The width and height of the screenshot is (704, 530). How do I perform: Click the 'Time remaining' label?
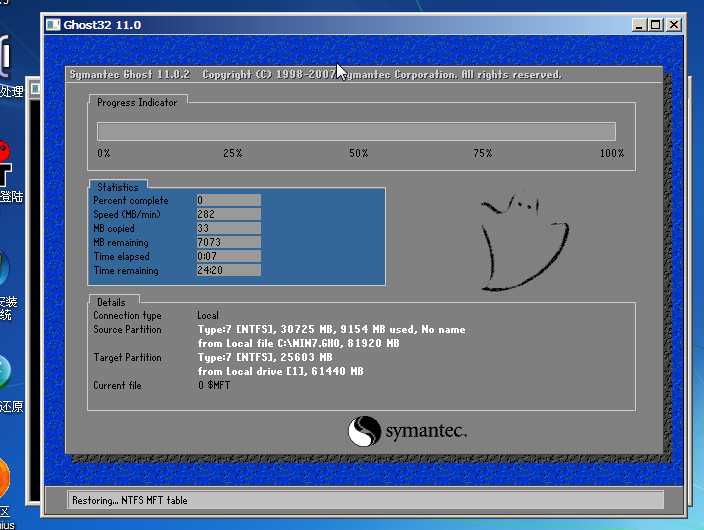point(126,270)
